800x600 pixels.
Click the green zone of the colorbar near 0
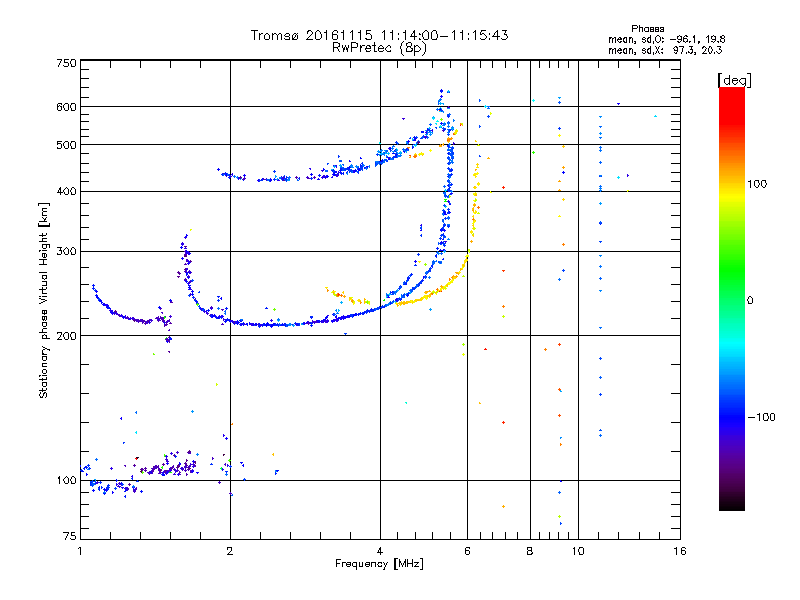[732, 286]
